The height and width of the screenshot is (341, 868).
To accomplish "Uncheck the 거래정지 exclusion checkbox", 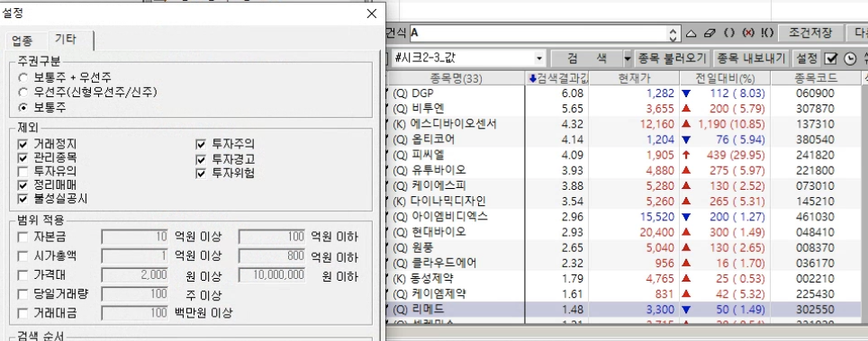I will [23, 144].
